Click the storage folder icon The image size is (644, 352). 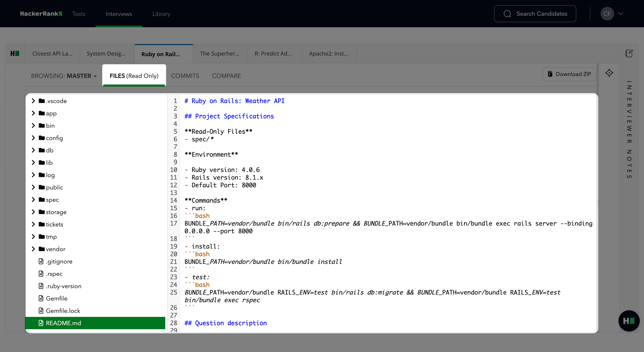point(42,212)
